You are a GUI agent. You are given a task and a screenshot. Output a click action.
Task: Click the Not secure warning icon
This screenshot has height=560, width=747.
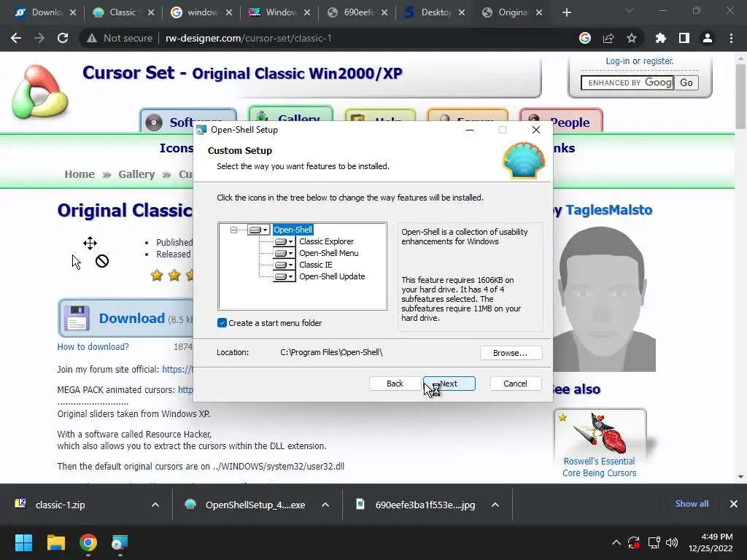(92, 38)
